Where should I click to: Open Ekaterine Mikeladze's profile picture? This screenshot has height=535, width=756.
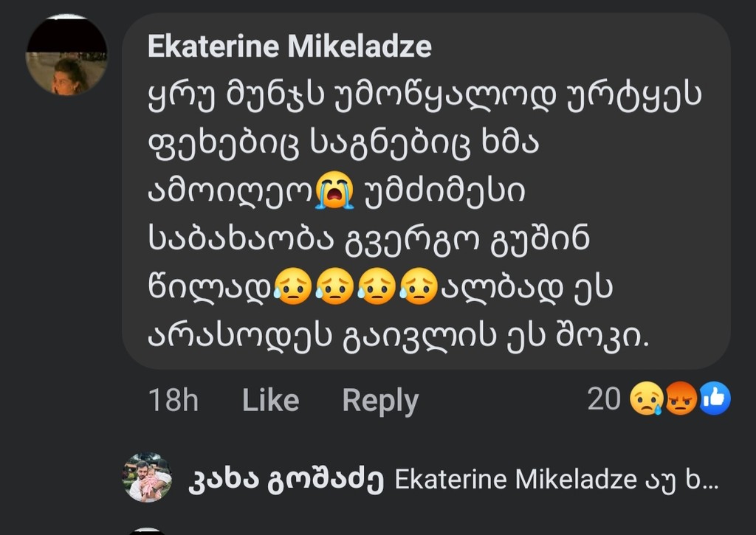coord(66,55)
